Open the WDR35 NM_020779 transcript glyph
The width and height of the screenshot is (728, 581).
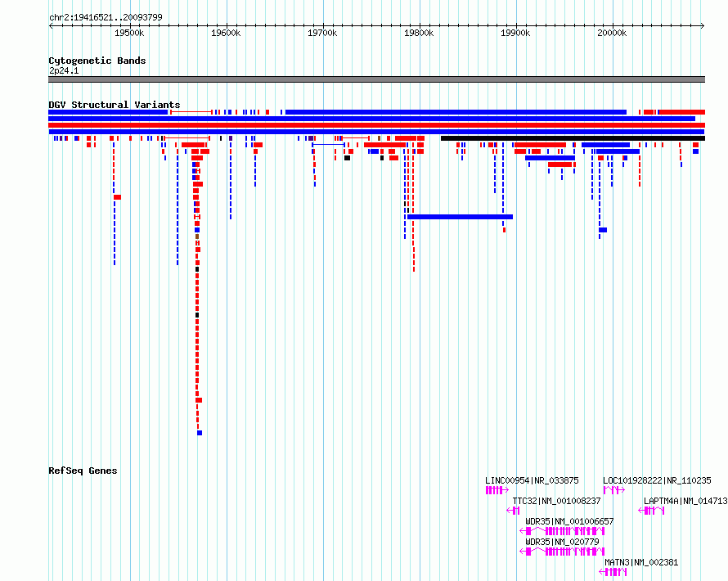(x=562, y=552)
